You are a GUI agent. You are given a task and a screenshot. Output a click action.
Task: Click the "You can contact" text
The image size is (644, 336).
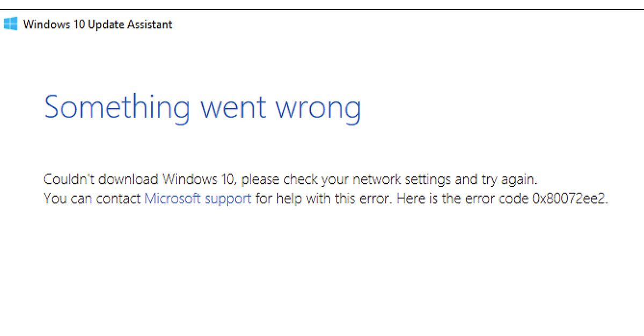pyautogui.click(x=92, y=199)
